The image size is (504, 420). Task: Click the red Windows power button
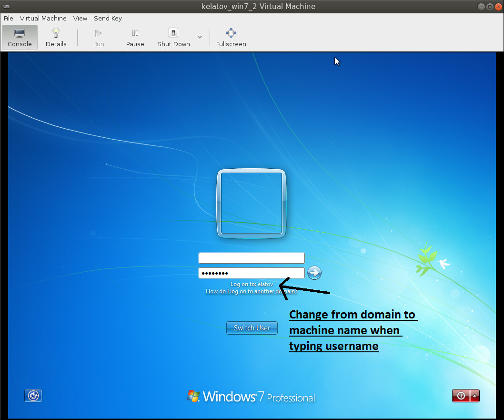click(x=460, y=396)
